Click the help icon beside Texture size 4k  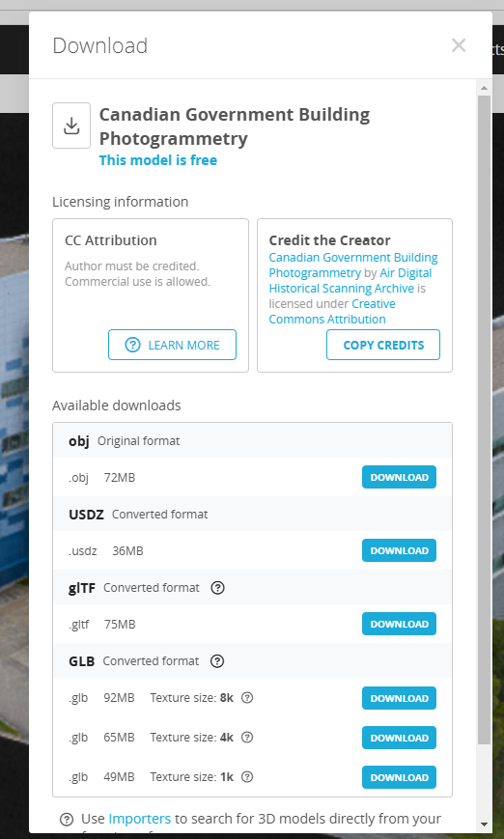coord(247,738)
